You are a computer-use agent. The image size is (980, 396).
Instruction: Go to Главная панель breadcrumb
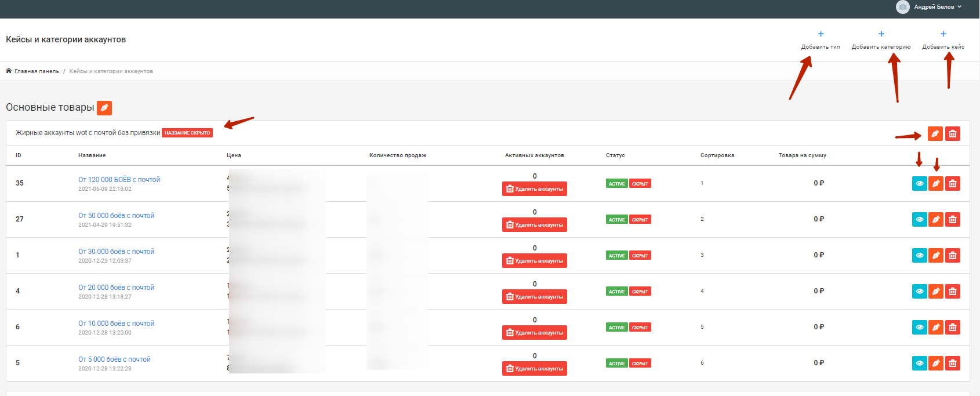(36, 71)
